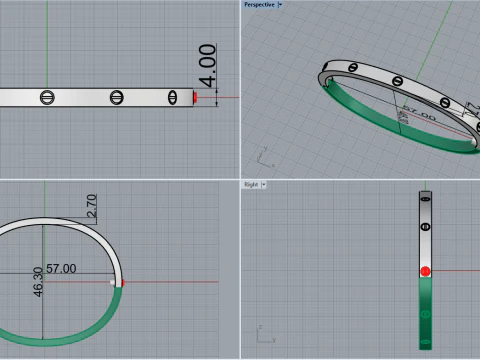Select the 57.00 dimension beside the oval
The height and width of the screenshot is (360, 480).
[61, 269]
